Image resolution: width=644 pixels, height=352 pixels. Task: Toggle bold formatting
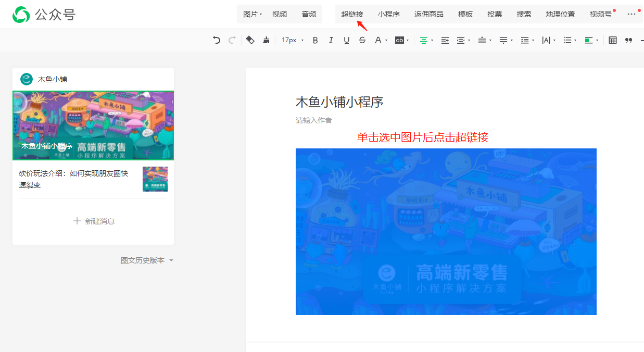[x=315, y=40]
